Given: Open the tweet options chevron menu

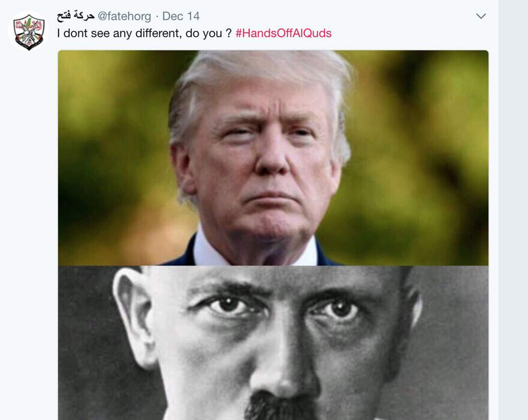Looking at the screenshot, I should [x=481, y=16].
